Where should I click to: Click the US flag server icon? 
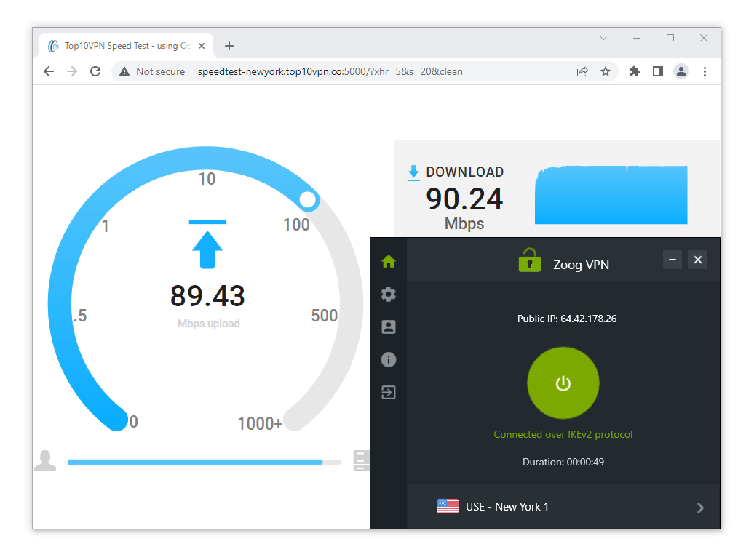(x=449, y=507)
